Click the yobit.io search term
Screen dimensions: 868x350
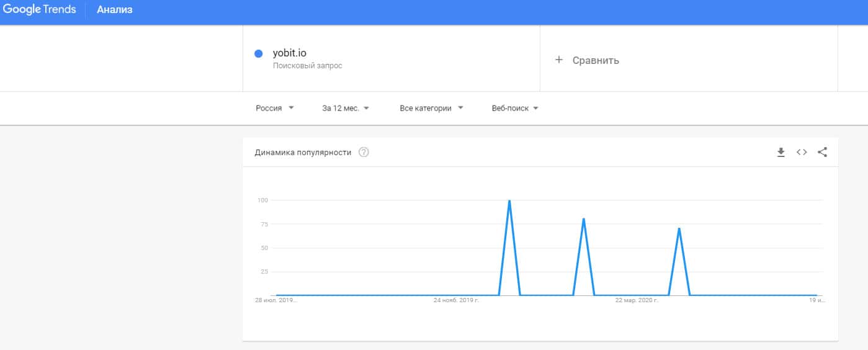tap(290, 53)
